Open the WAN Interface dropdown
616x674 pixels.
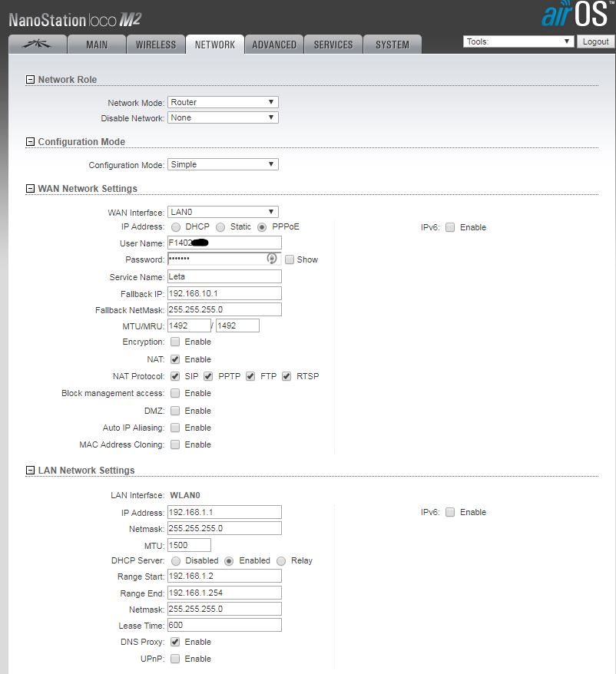coord(223,212)
